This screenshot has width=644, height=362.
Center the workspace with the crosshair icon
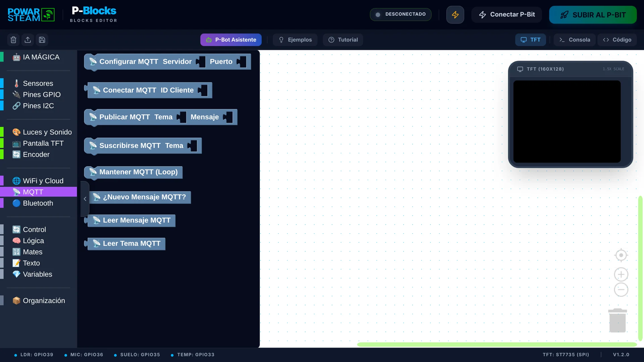(621, 255)
